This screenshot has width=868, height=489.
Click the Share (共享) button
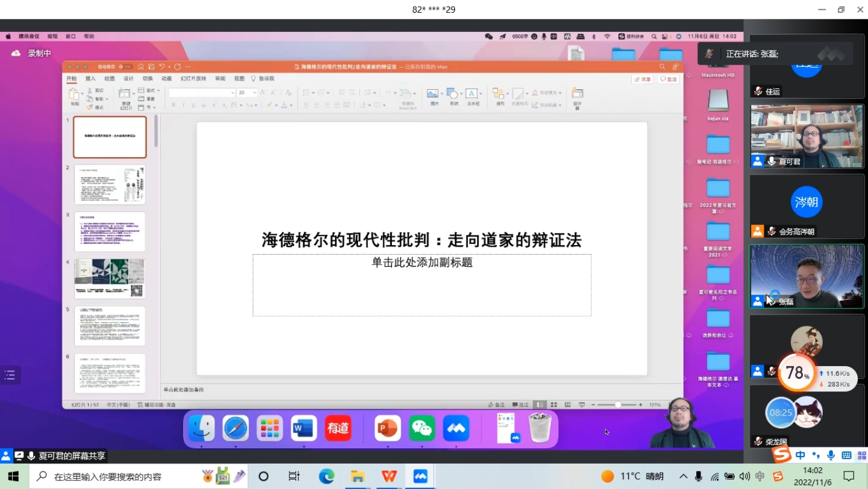click(643, 79)
